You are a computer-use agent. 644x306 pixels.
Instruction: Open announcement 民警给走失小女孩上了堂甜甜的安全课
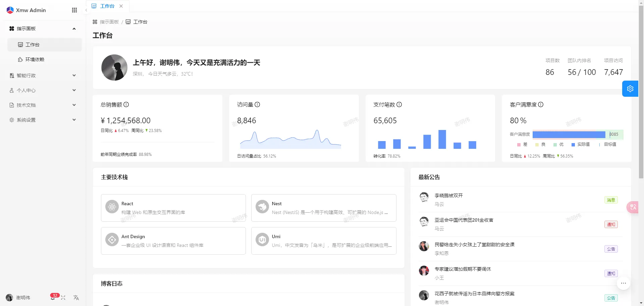(475, 245)
